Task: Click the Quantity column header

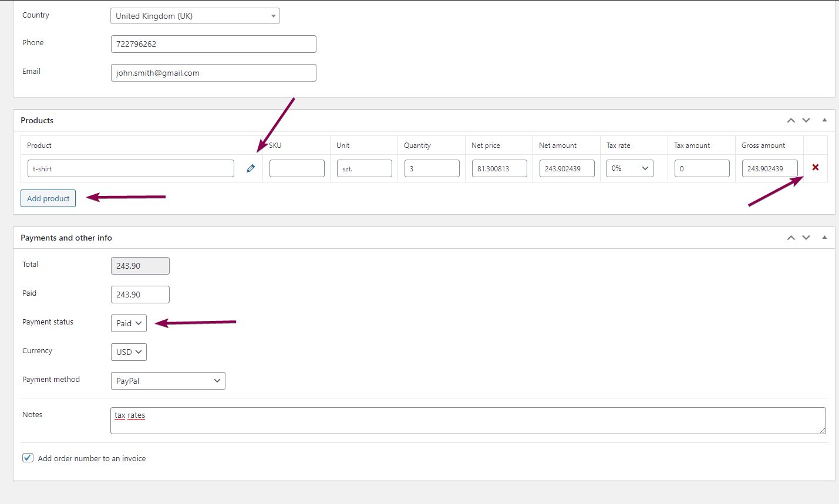Action: tap(417, 146)
